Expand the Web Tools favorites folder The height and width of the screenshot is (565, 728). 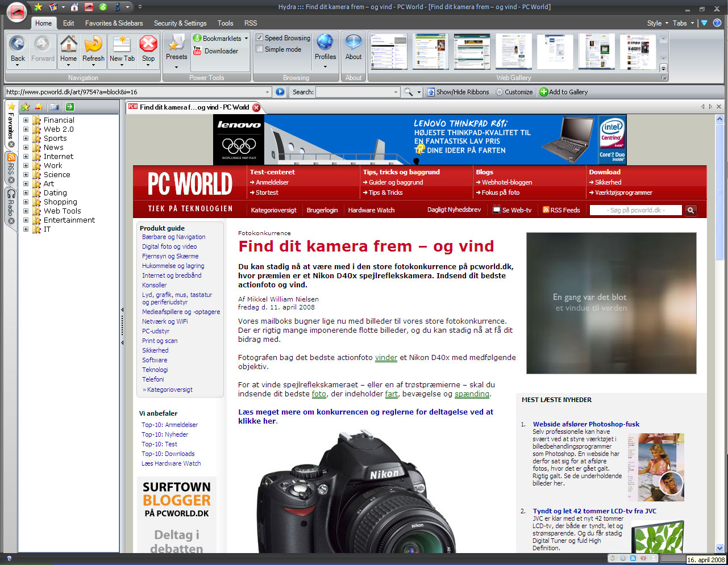click(26, 211)
